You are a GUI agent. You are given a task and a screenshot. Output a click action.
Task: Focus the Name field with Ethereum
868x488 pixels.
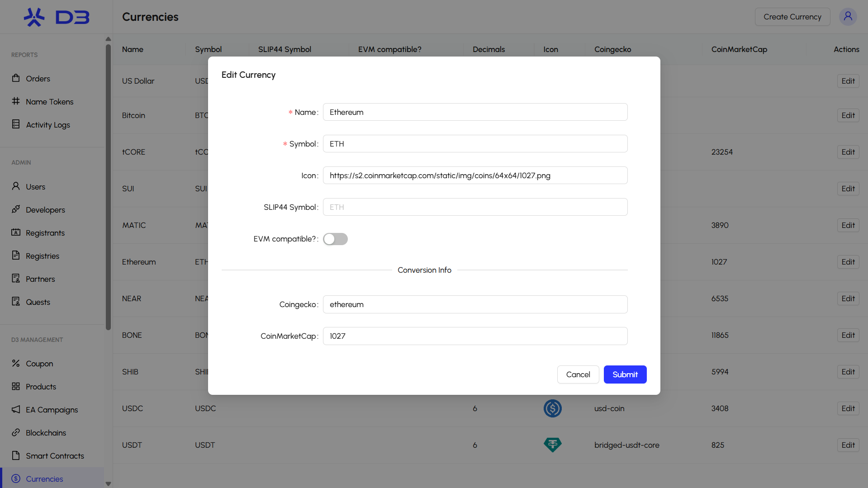pyautogui.click(x=475, y=112)
